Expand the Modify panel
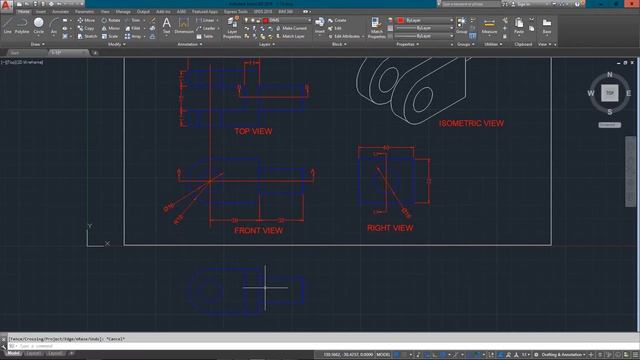Screen dimensions: 640x360 point(116,44)
